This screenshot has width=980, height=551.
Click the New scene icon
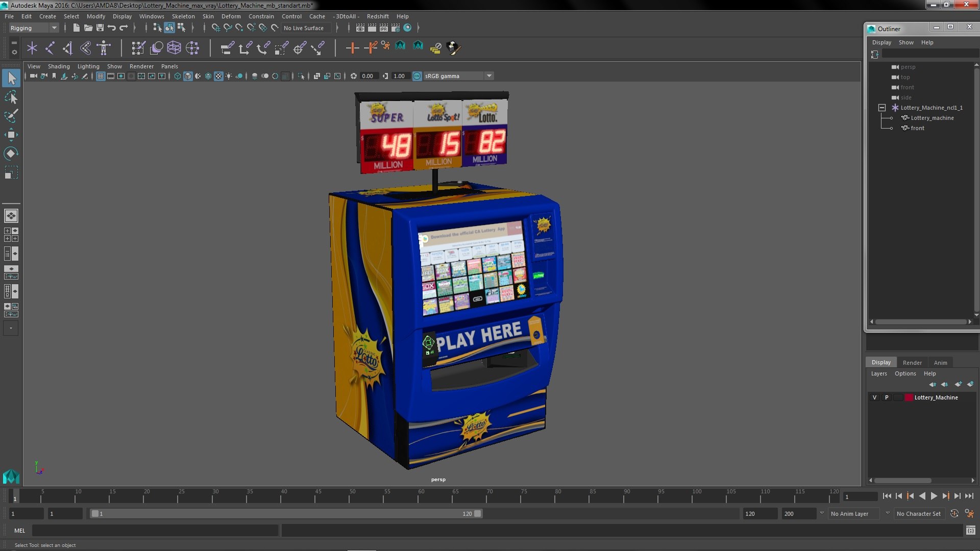pos(77,28)
